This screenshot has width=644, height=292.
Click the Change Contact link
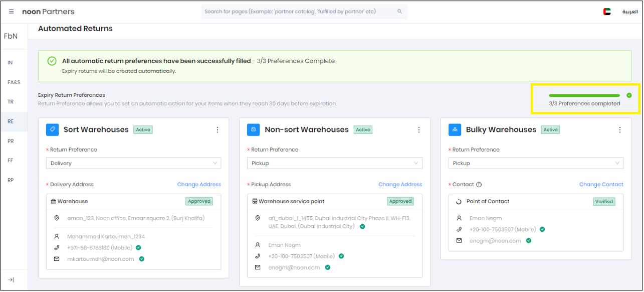click(x=601, y=185)
